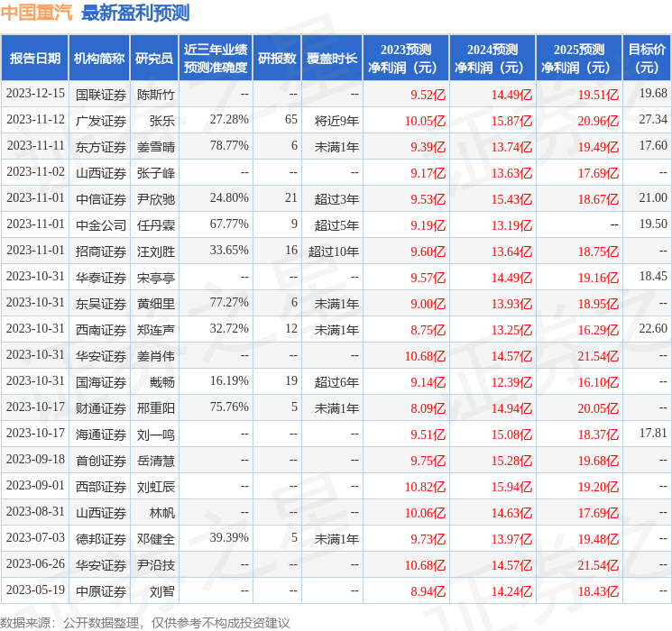The width and height of the screenshot is (672, 631).
Task: Click the 数据来源 disclaimer text
Action: 145,623
